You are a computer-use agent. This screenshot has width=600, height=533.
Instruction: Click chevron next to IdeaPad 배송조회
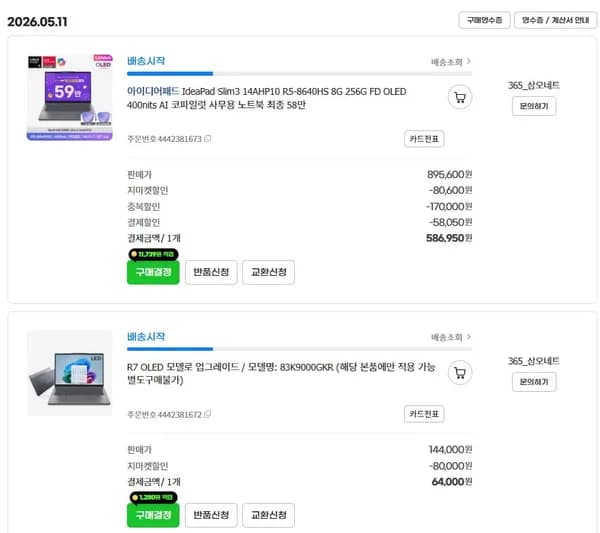click(469, 61)
